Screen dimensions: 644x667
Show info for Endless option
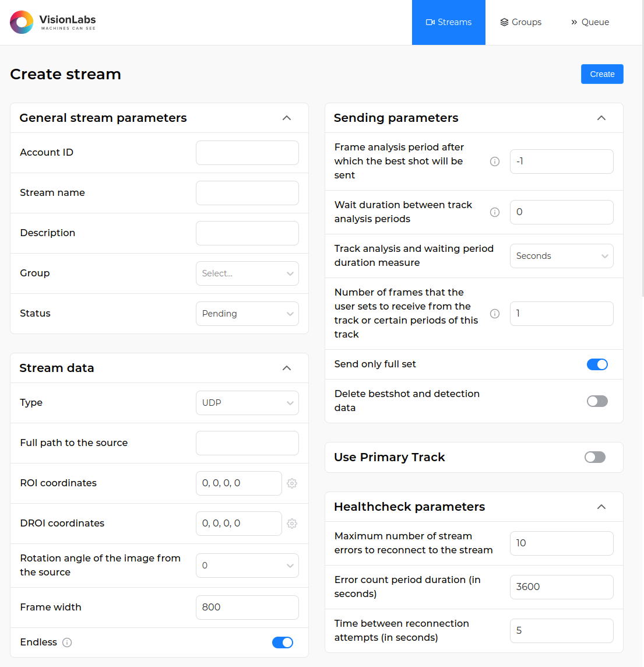[67, 643]
